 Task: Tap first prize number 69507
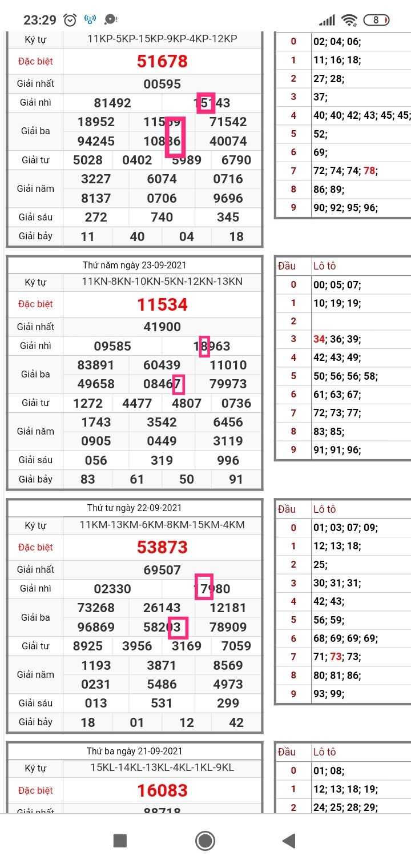(162, 570)
